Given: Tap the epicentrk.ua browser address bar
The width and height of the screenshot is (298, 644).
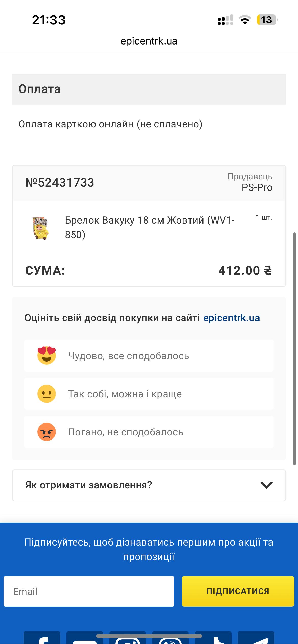Looking at the screenshot, I should point(149,41).
